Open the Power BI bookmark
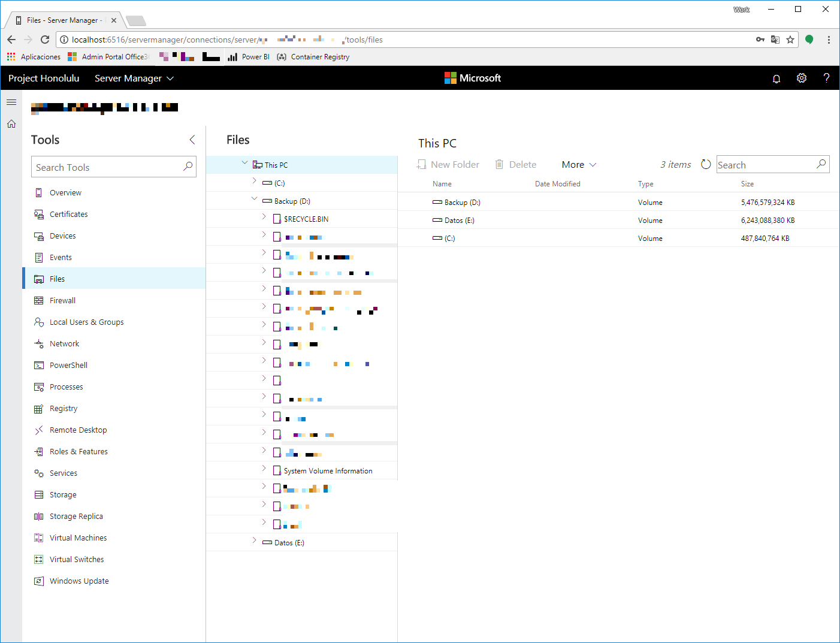840x643 pixels. [x=249, y=57]
